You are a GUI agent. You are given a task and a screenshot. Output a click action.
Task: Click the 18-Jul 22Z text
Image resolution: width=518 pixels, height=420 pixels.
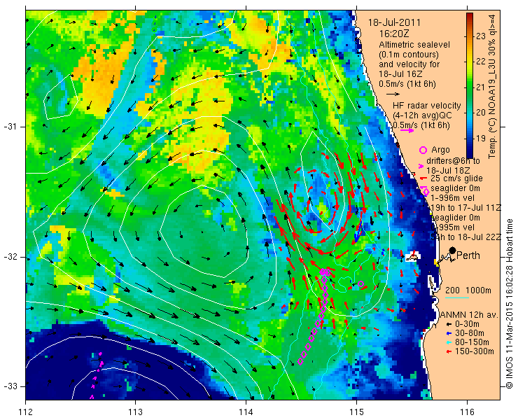point(480,237)
